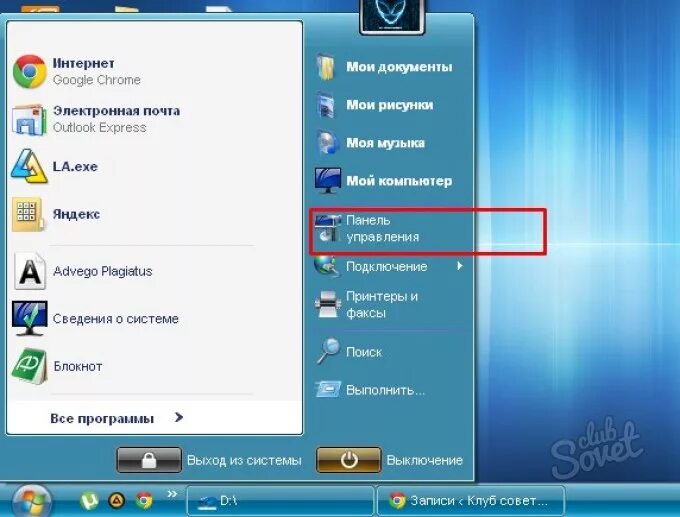680x517 pixels.
Task: Expand hidden quick launch items chevron
Action: tap(172, 494)
